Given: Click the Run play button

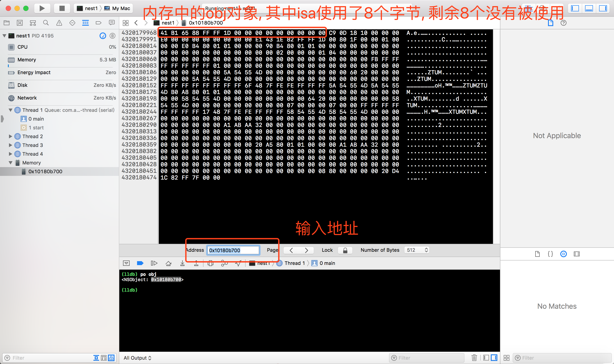Looking at the screenshot, I should tap(42, 8).
